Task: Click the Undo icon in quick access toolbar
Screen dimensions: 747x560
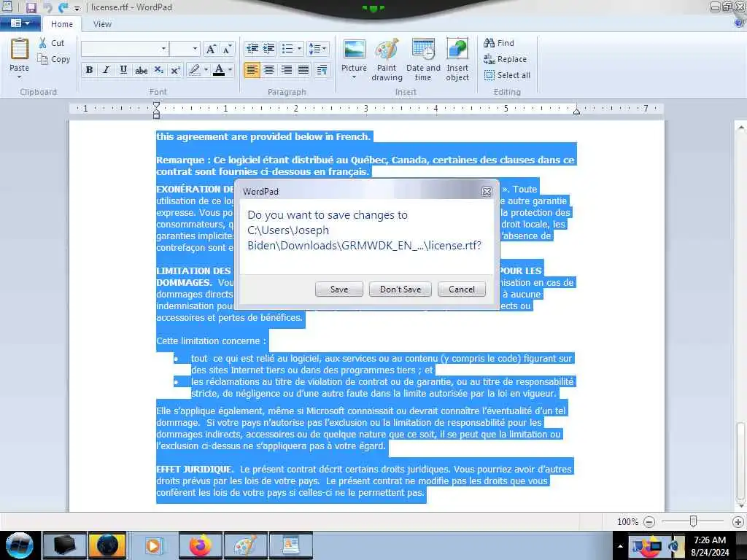Action: 47,7
